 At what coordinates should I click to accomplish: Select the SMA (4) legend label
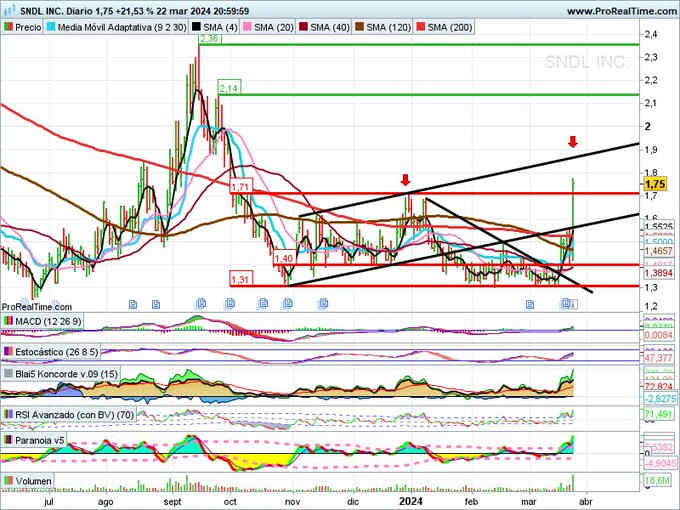pyautogui.click(x=220, y=27)
